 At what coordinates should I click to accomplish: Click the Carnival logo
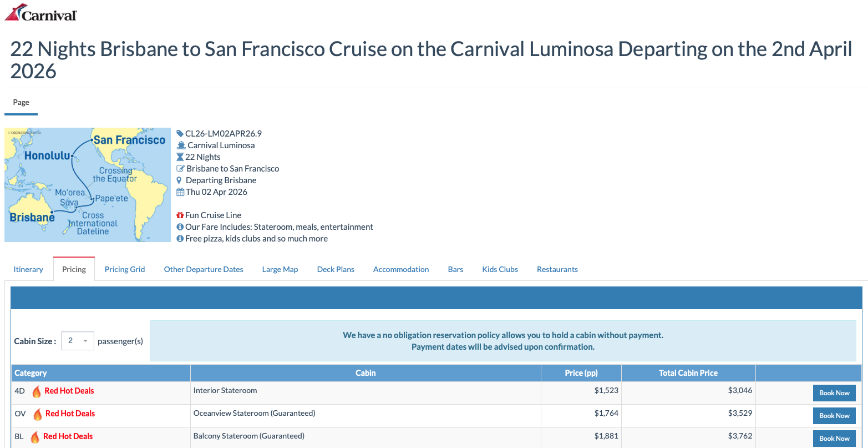(x=40, y=12)
